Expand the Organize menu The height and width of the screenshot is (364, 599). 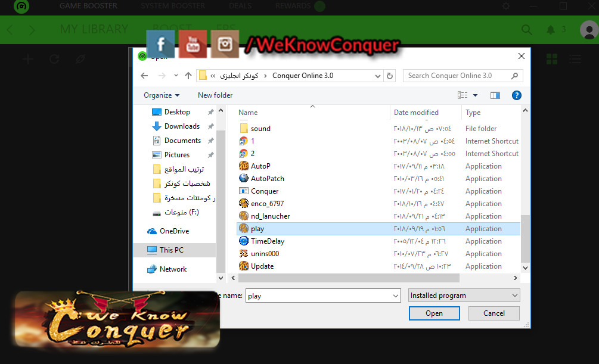click(162, 95)
